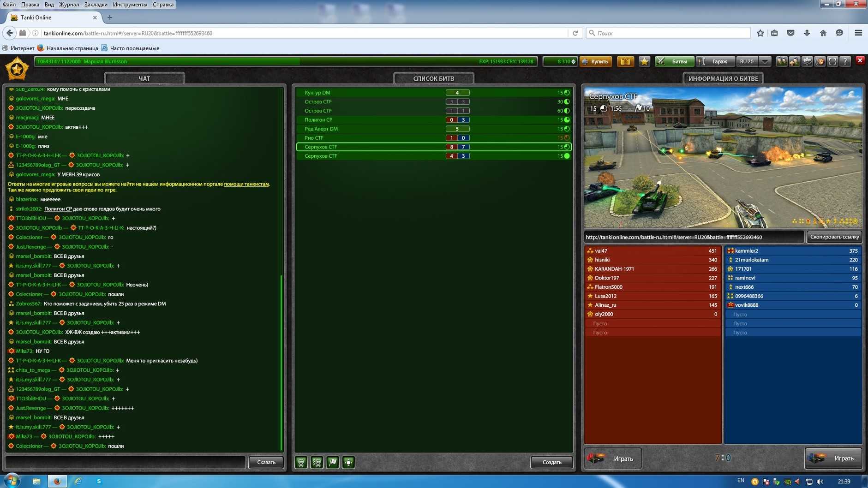This screenshot has width=868, height=488.
Task: Toggle the Control Points battle filter
Action: tap(348, 462)
